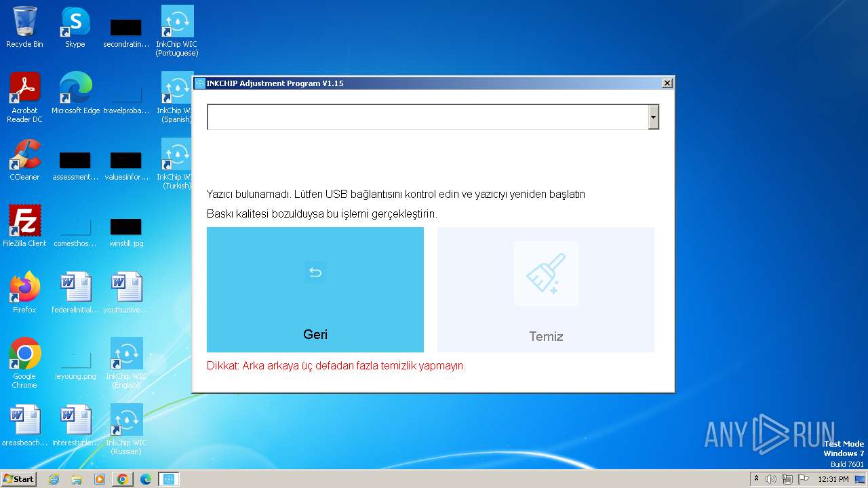The height and width of the screenshot is (488, 868).
Task: Open Windows Media Player from taskbar
Action: tap(100, 479)
